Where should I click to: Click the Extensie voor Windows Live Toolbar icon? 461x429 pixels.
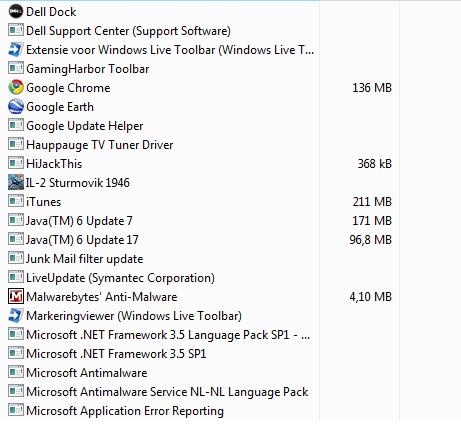click(x=16, y=50)
